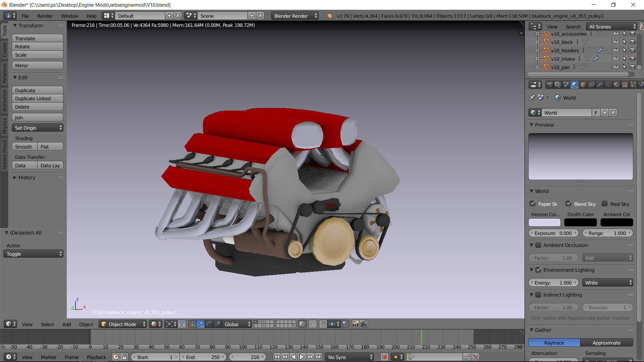Expand the v10_accessories tree item
This screenshot has height=362, width=644.
(538, 34)
